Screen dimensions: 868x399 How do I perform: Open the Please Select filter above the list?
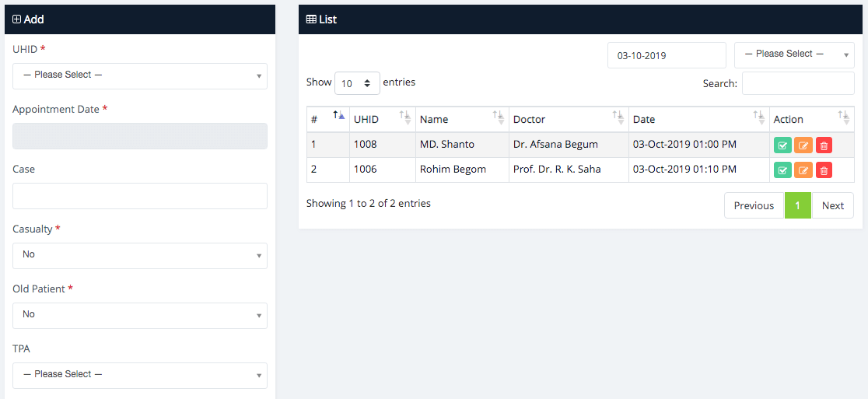(x=794, y=54)
